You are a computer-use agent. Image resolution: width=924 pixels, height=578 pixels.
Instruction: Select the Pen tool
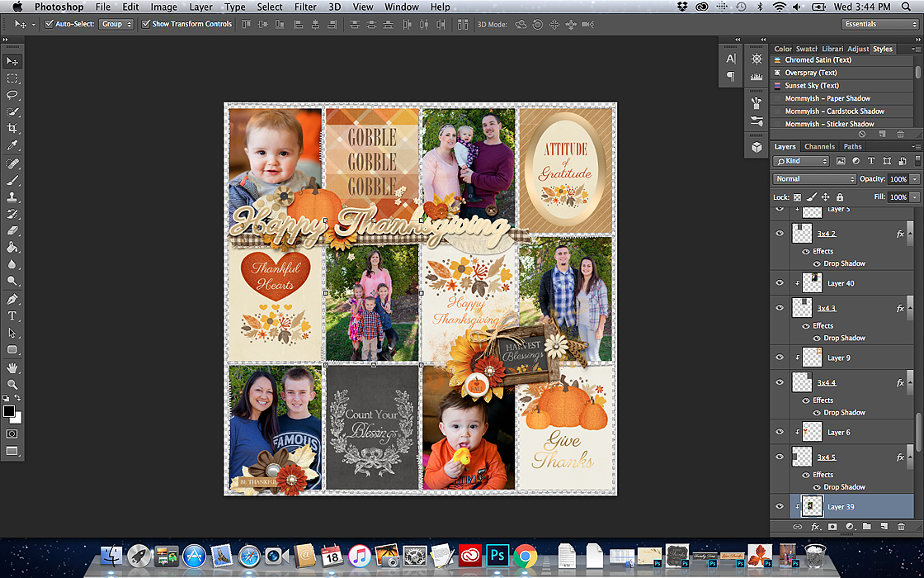12,299
